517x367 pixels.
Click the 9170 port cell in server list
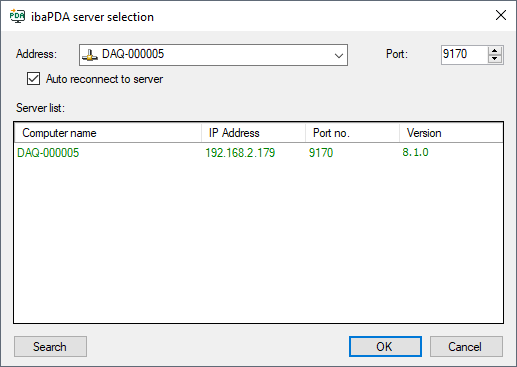tap(321, 153)
